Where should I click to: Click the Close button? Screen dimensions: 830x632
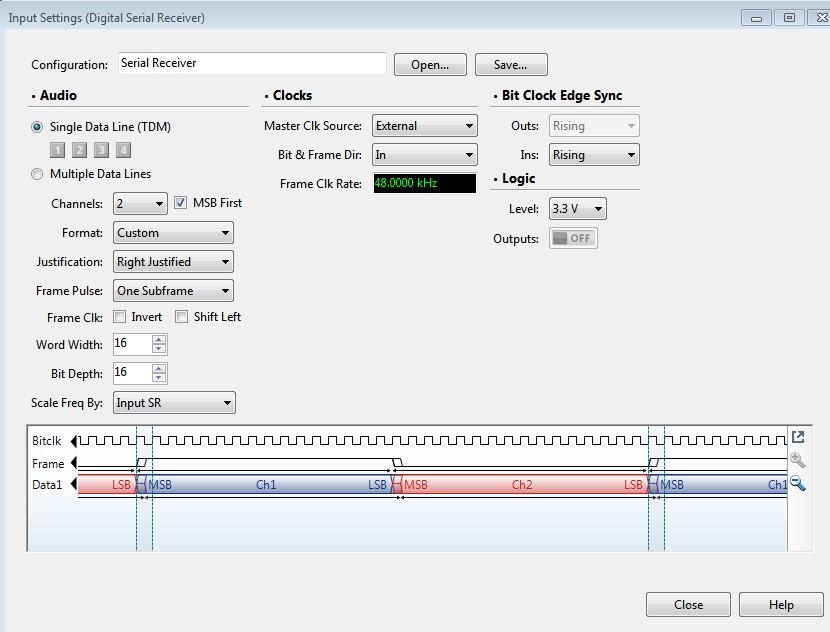(688, 604)
